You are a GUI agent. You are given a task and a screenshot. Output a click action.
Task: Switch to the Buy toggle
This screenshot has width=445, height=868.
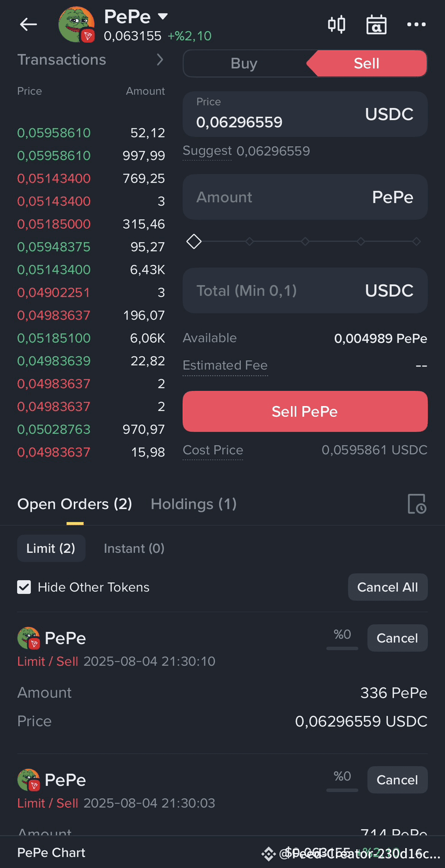(244, 63)
